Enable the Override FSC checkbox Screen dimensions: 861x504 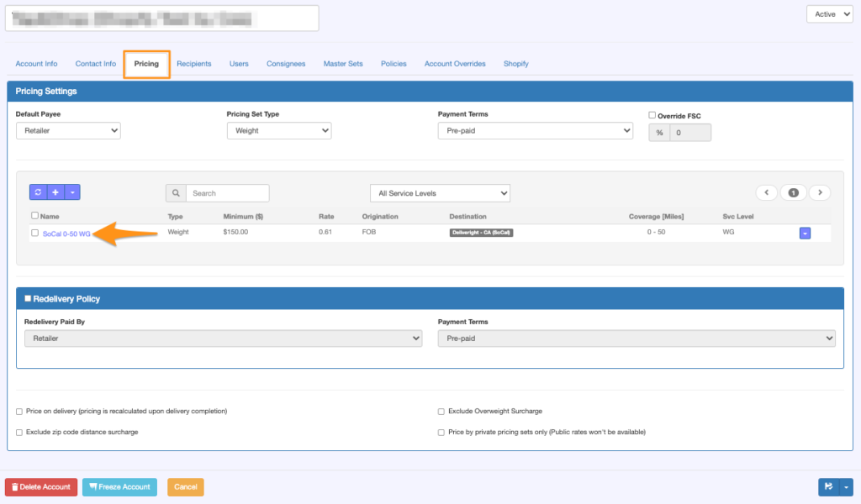click(x=652, y=115)
